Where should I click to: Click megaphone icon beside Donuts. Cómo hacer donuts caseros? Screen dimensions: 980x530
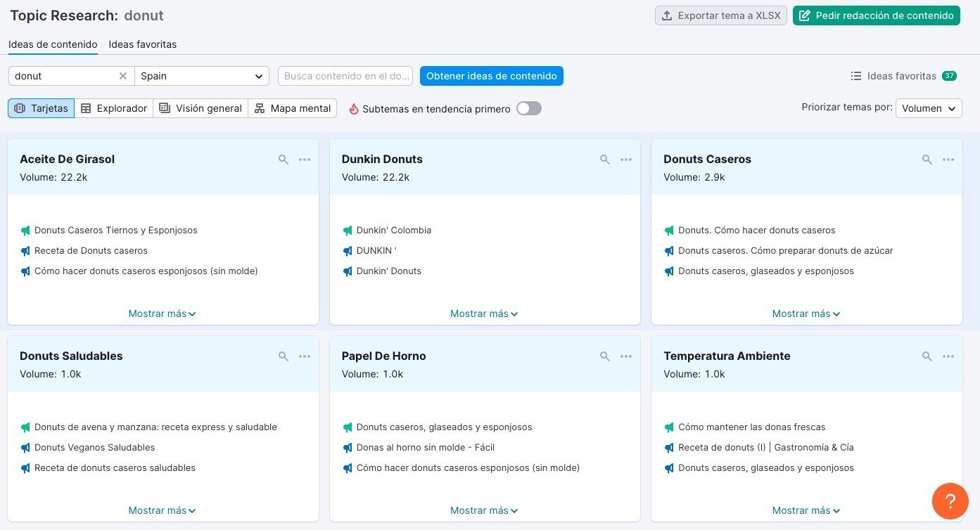click(x=669, y=231)
